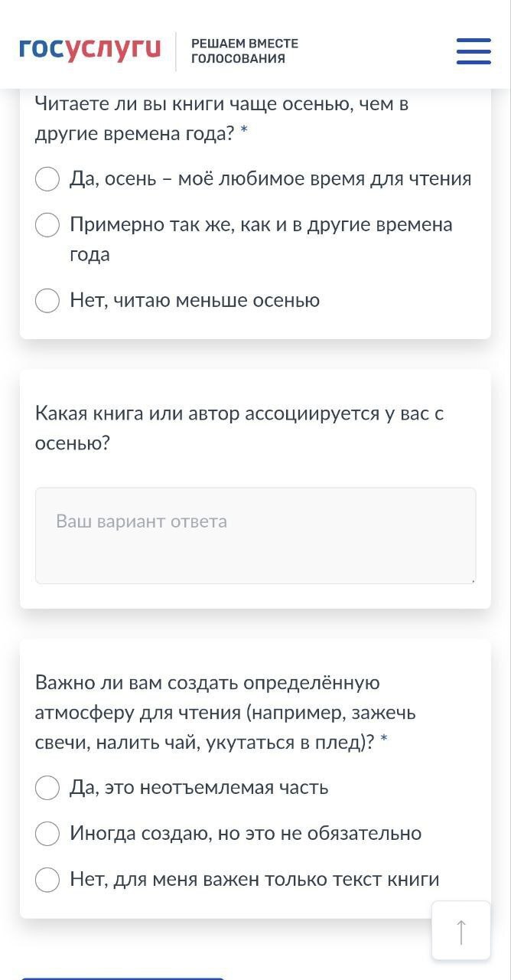The height and width of the screenshot is (980, 511).
Task: Click the Госуслуги logo
Action: [90, 50]
